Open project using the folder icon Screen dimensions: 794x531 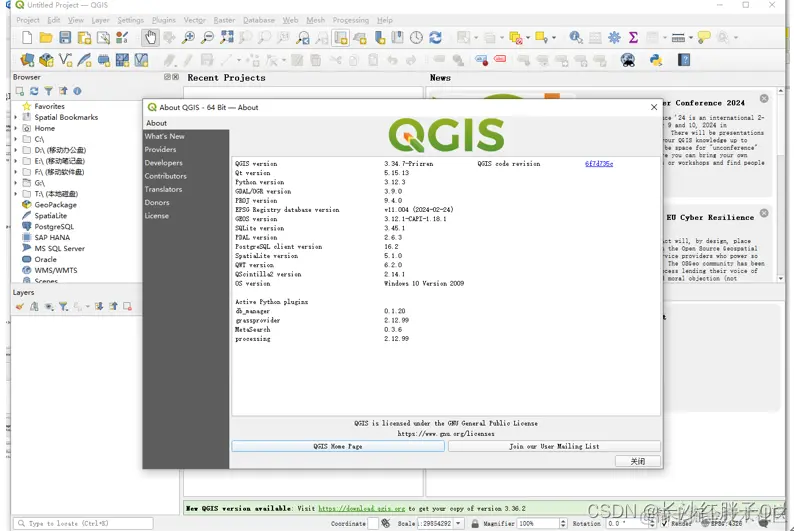point(46,38)
